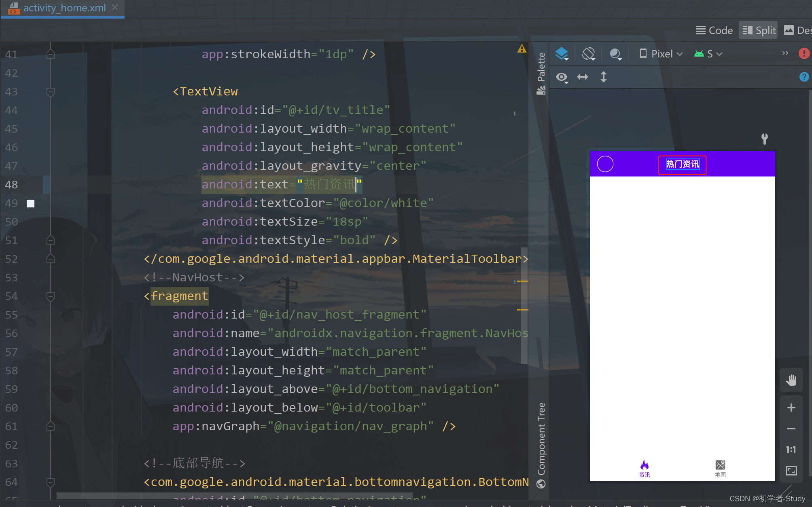
Task: Select the activity_home.xml tab
Action: tap(64, 8)
